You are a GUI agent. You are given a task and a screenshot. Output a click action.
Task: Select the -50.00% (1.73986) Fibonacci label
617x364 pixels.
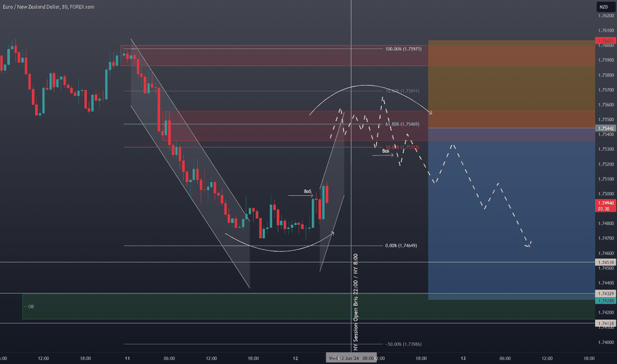[x=403, y=344]
